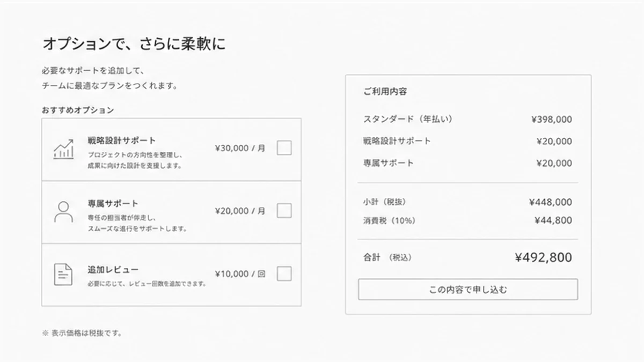The width and height of the screenshot is (644, 362).
Task: Click the 表示価格は税抜です footnote
Action: coord(82,333)
